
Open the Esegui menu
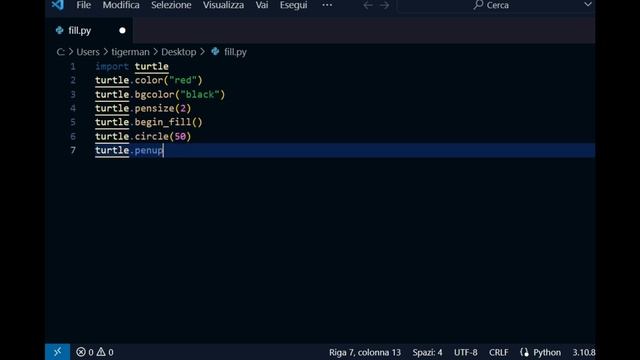(x=293, y=5)
